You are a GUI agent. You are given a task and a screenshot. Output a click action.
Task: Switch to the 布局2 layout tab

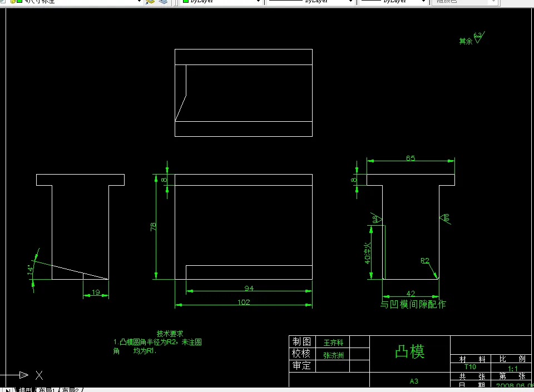tap(70, 390)
